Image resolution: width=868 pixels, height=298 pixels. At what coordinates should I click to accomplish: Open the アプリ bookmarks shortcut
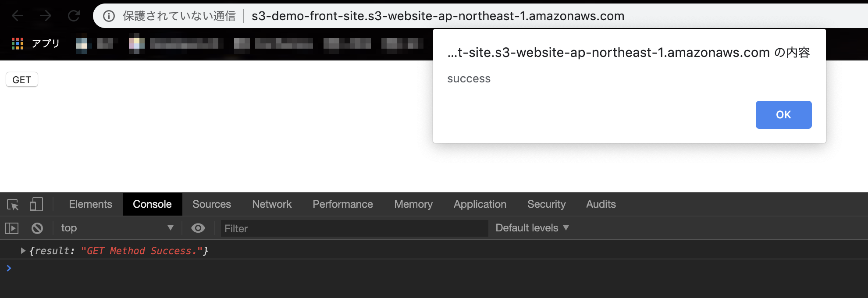tap(35, 43)
